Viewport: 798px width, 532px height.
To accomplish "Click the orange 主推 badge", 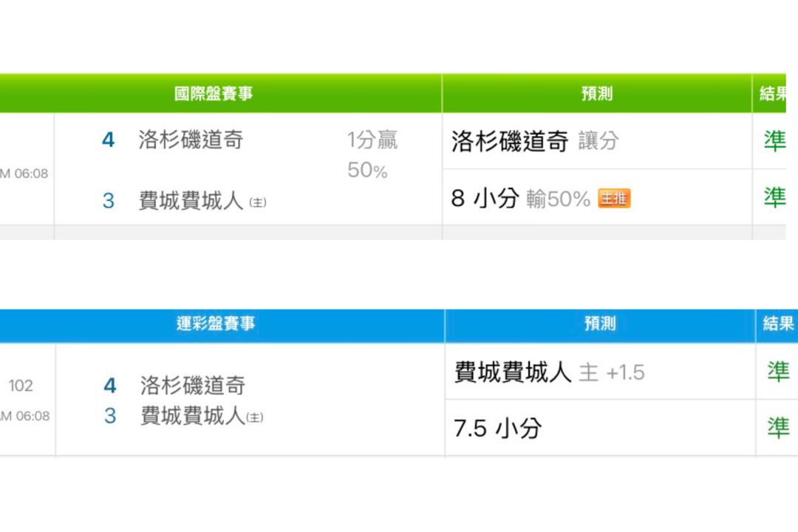I will pos(614,199).
